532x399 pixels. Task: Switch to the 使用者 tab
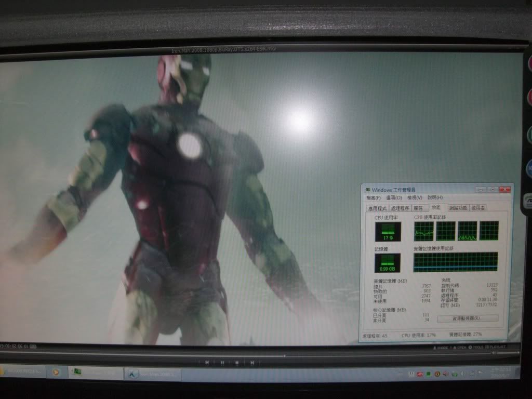(478, 208)
